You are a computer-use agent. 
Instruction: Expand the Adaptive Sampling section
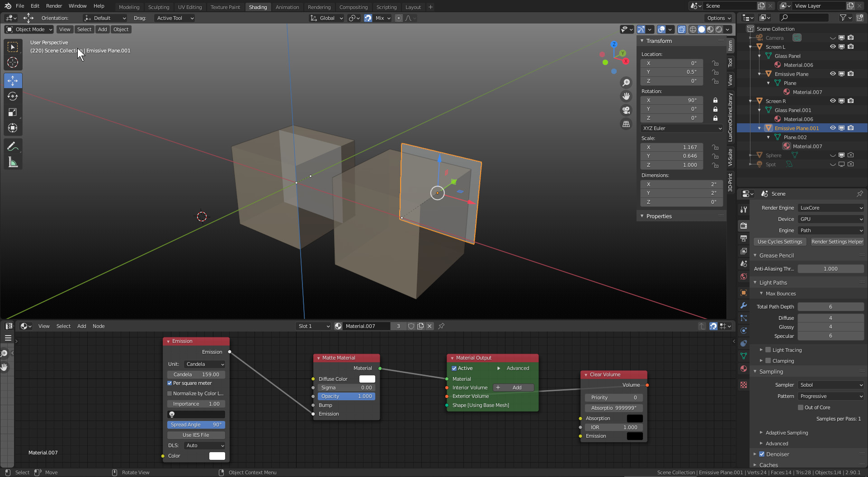point(787,433)
